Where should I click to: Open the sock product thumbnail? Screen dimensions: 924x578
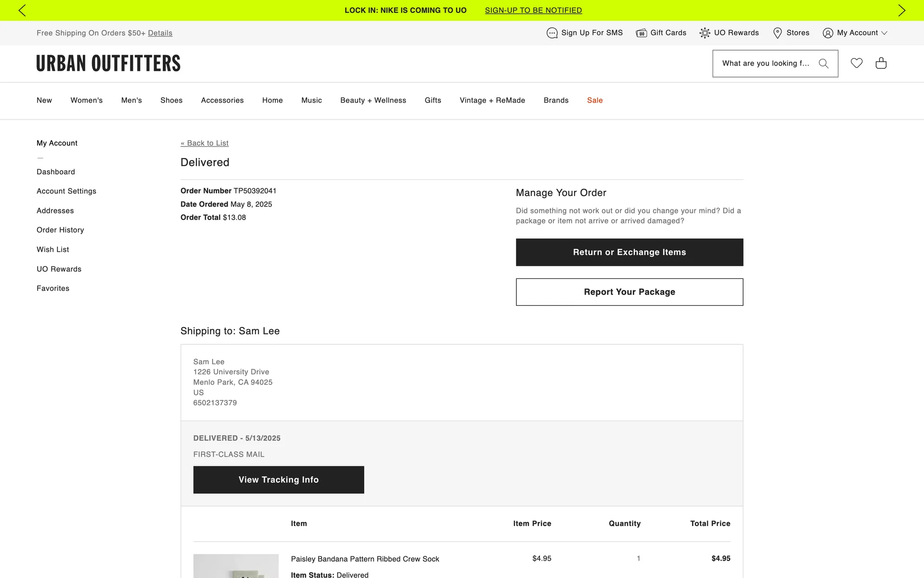pyautogui.click(x=236, y=566)
